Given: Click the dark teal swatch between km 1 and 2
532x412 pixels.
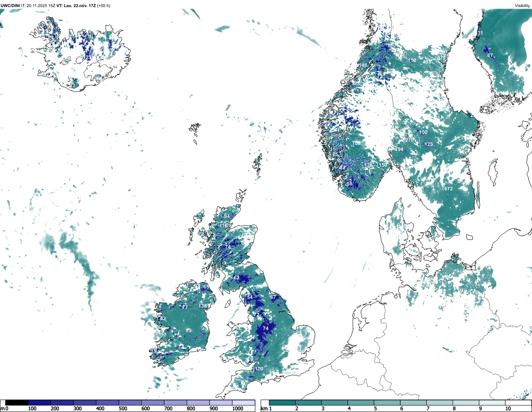Looking at the screenshot, I should pyautogui.click(x=282, y=402).
